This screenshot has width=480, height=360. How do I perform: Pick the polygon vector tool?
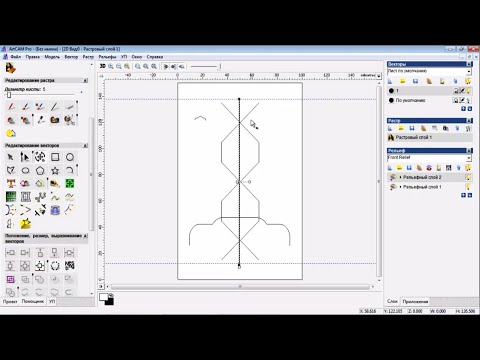pos(40,171)
